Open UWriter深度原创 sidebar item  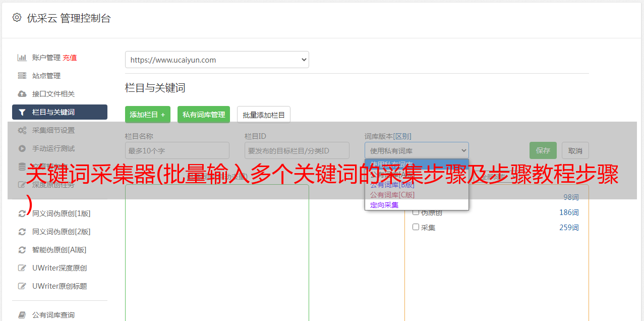click(60, 268)
